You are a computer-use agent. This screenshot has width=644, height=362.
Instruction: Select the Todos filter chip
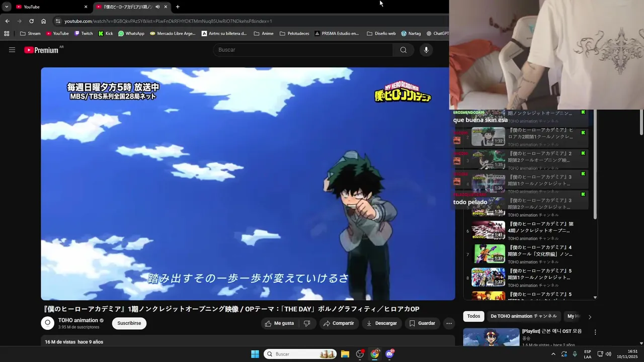coord(473,316)
